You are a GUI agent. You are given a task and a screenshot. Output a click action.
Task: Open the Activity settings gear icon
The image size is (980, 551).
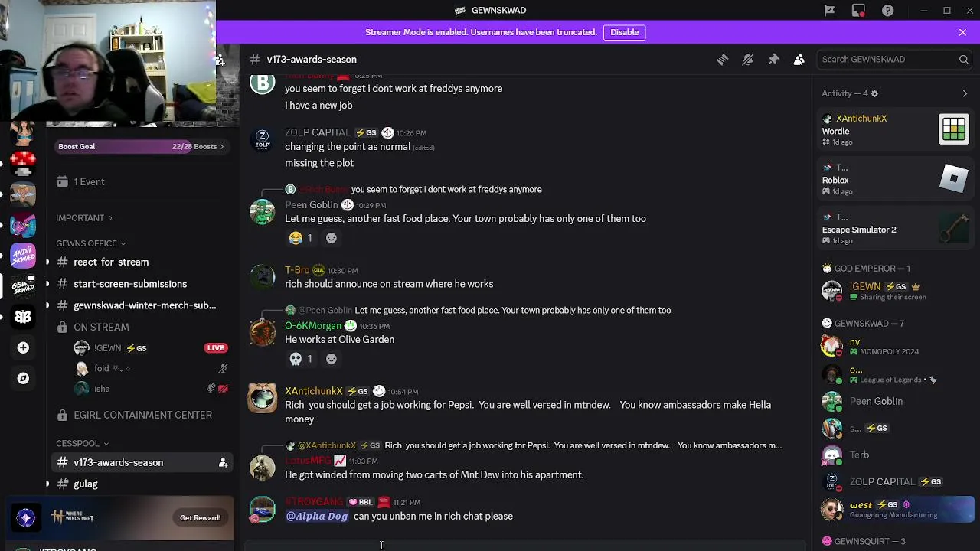click(874, 93)
